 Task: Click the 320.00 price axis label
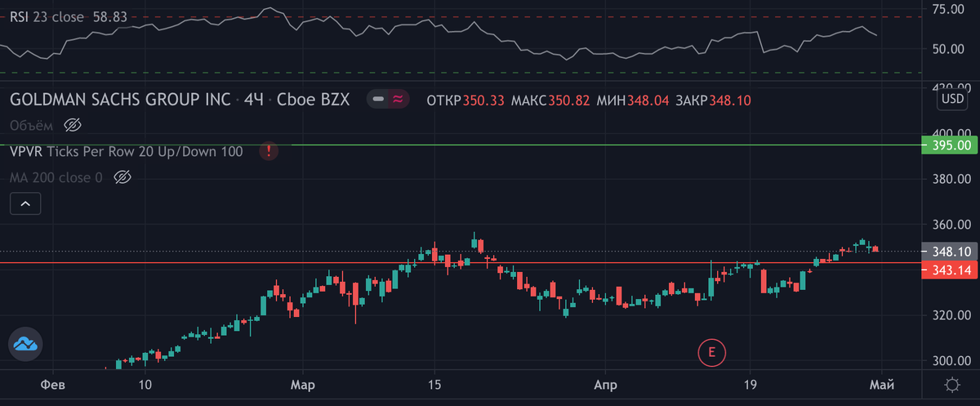951,315
